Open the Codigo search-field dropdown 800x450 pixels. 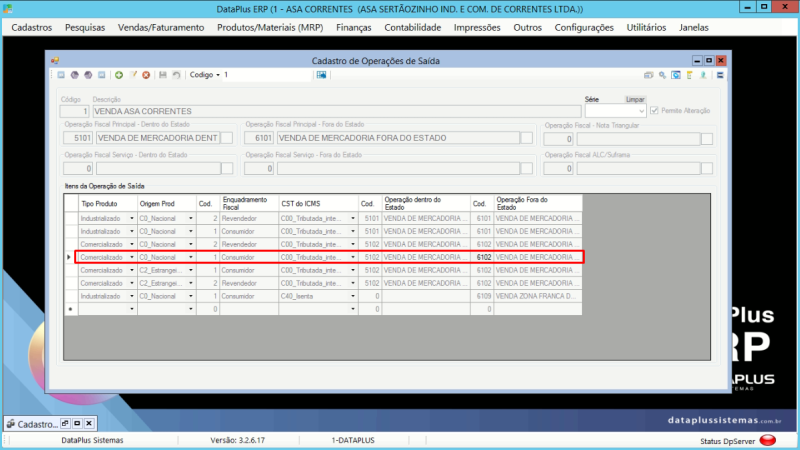point(218,75)
